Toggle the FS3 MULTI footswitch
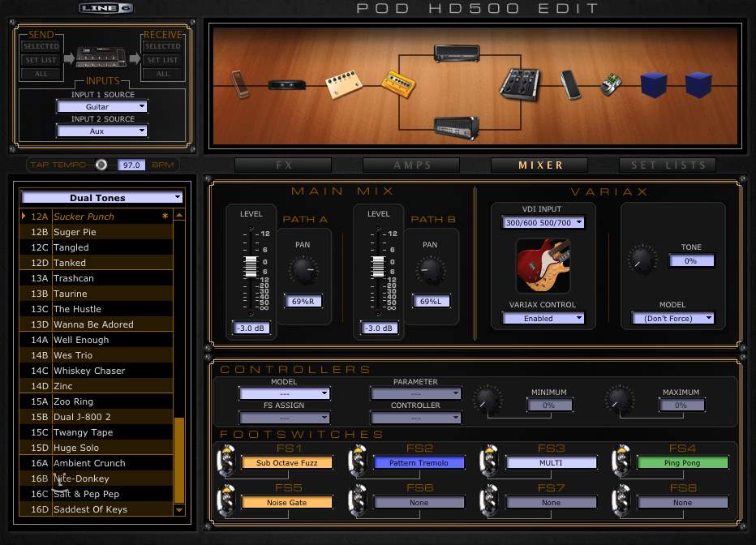 [x=489, y=461]
